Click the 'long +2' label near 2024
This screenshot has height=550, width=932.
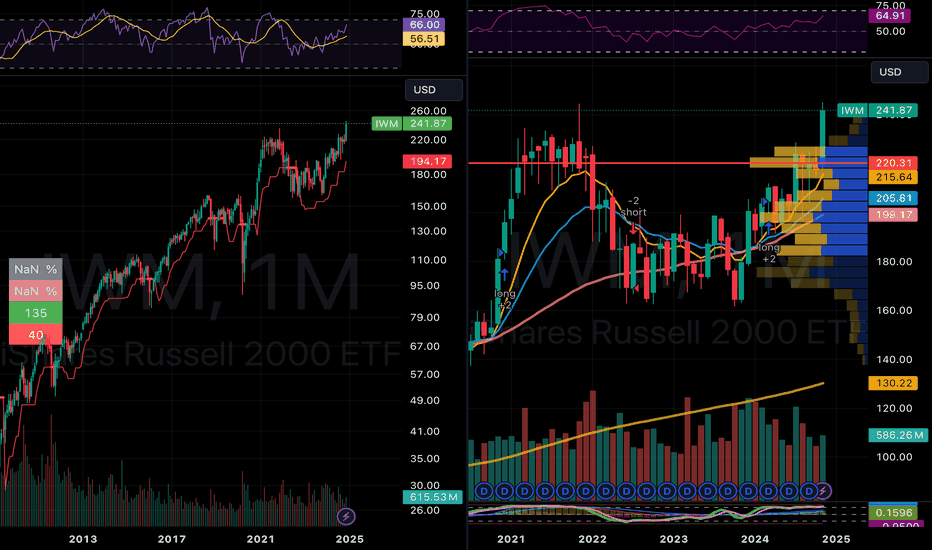pos(769,253)
